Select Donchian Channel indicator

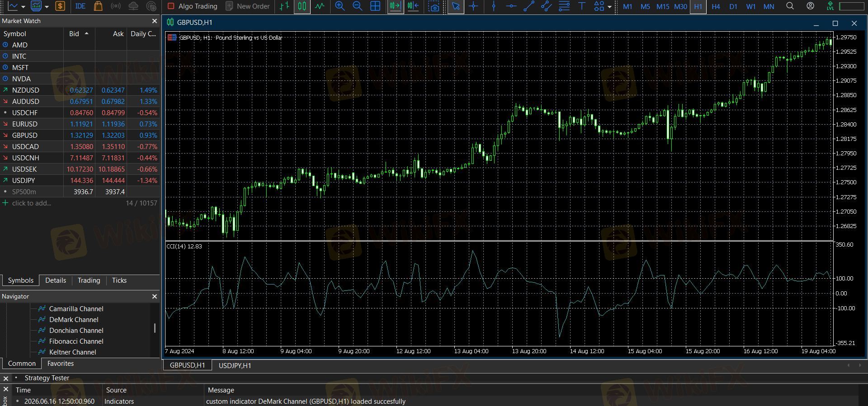pyautogui.click(x=76, y=330)
